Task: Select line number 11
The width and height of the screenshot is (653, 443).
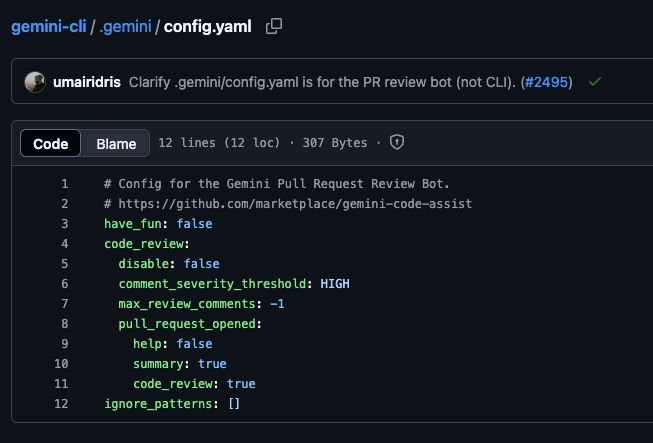Action: pos(61,383)
